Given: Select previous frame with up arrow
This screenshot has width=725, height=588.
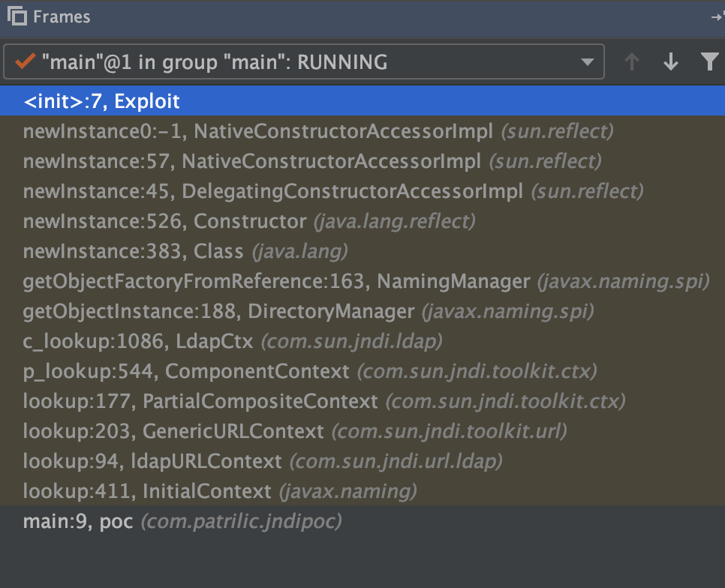Looking at the screenshot, I should coord(632,62).
